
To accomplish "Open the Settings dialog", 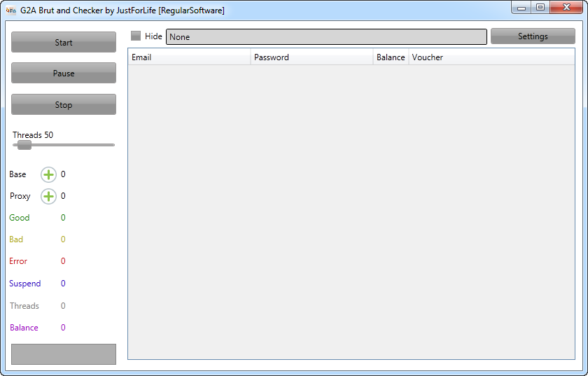I will tap(533, 36).
